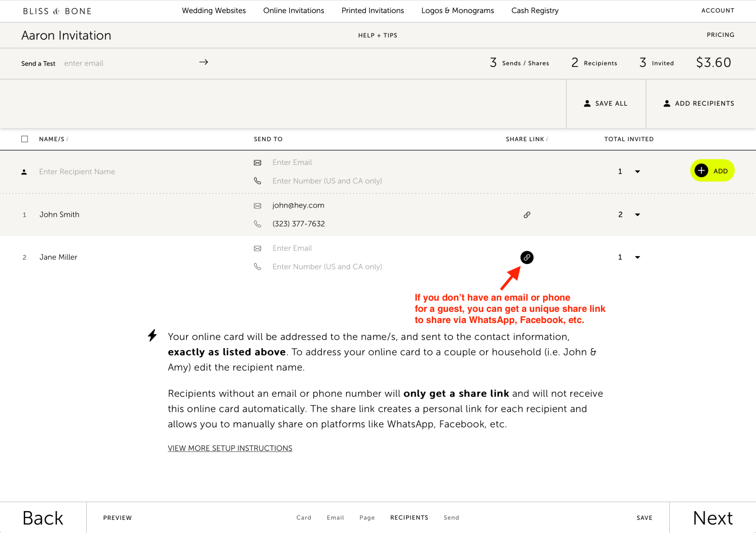Toggle the select-all recipients checkbox

(25, 139)
